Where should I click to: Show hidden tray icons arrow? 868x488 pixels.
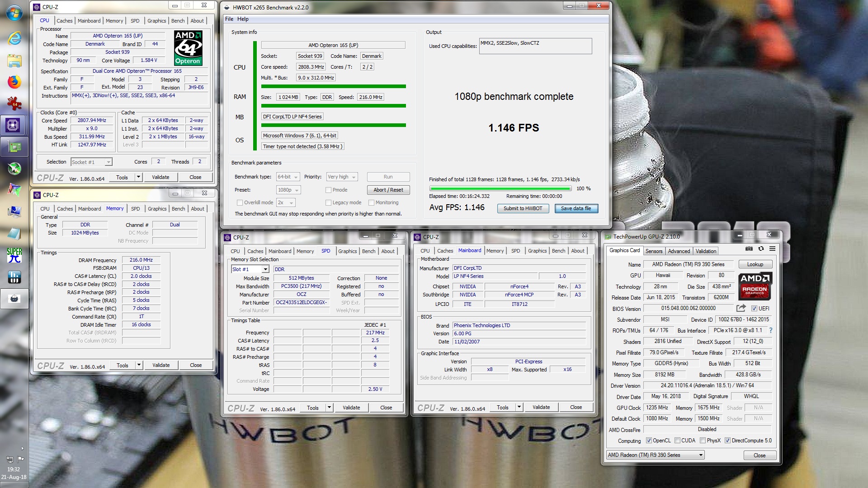[x=22, y=448]
